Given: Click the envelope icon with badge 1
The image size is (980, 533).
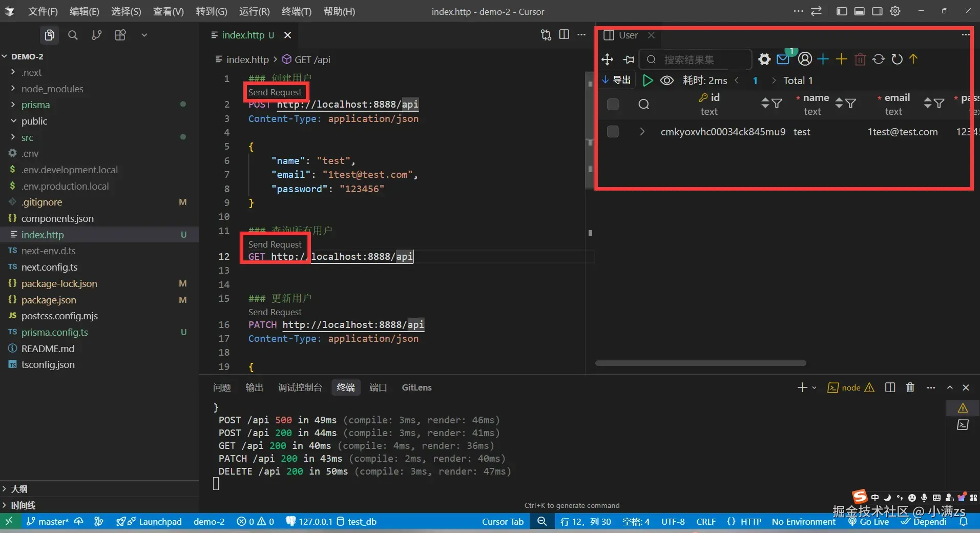Looking at the screenshot, I should (784, 58).
